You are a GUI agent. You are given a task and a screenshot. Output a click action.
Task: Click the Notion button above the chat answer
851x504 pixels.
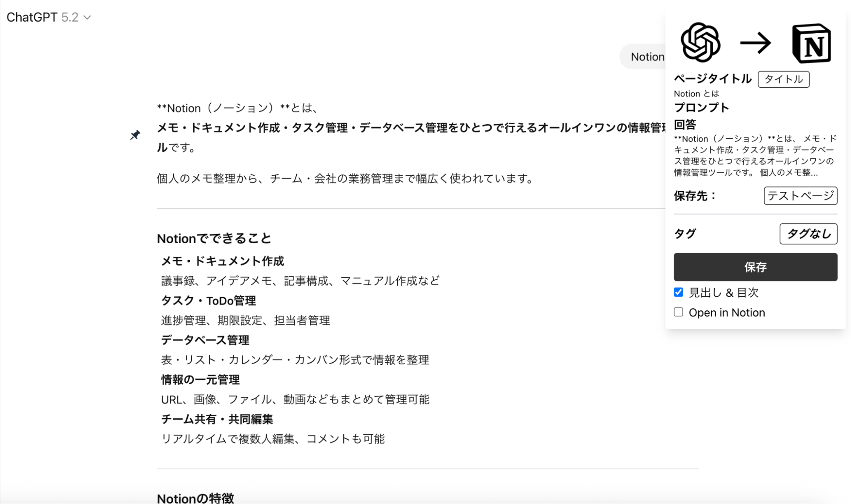point(647,57)
